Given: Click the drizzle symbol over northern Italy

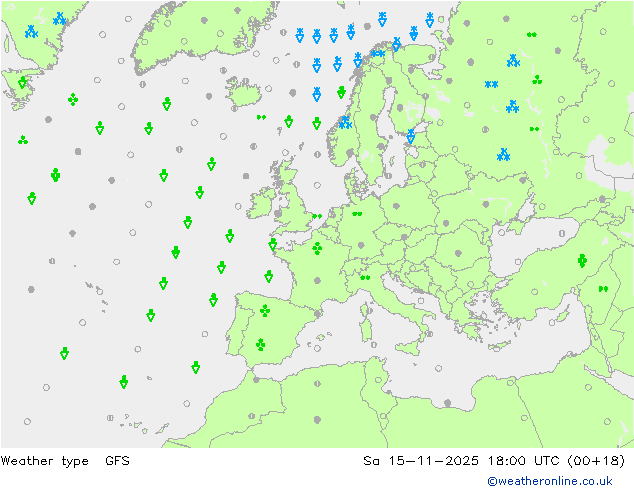Looking at the screenshot, I should (x=365, y=277).
